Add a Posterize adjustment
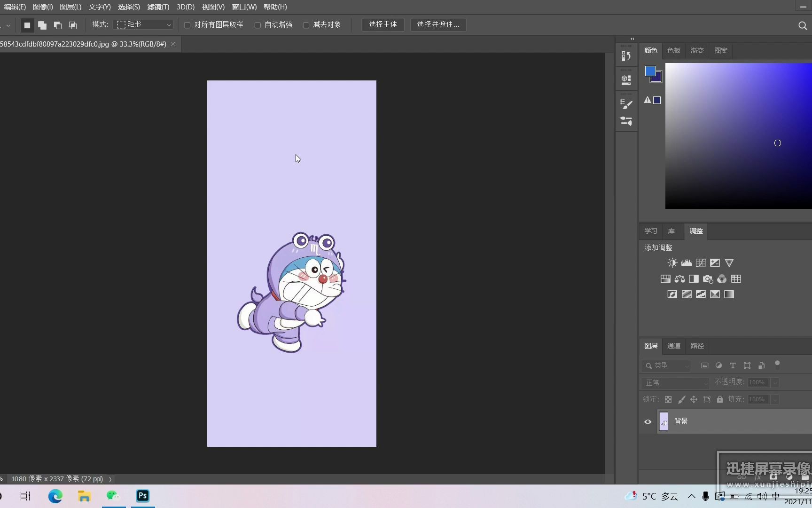 click(x=687, y=294)
